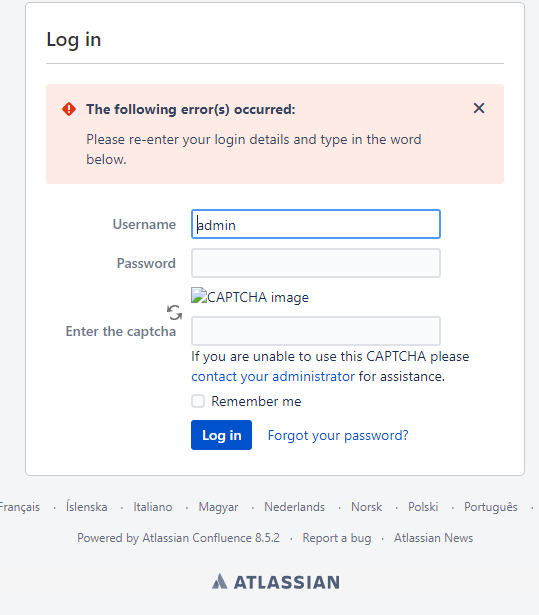Open the contact your administrator link
This screenshot has width=539, height=615.
[x=273, y=377]
